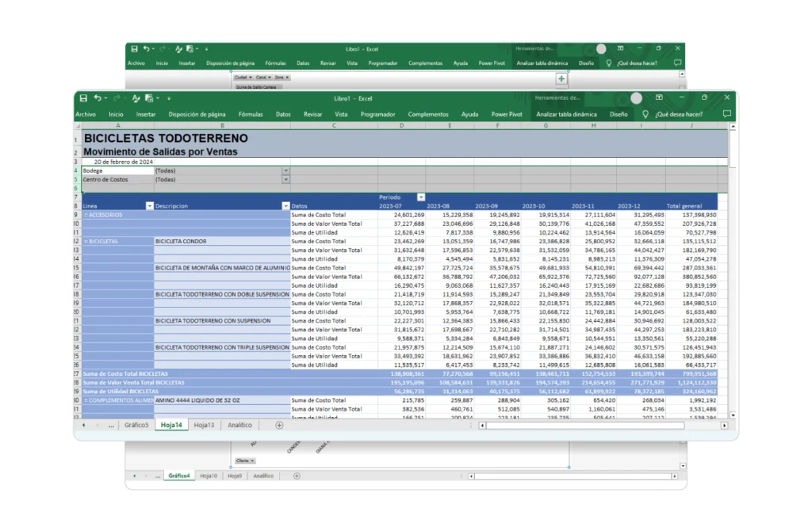Switch to Hoja9 sheet tab in back window
The width and height of the screenshot is (812, 520).
click(x=235, y=476)
